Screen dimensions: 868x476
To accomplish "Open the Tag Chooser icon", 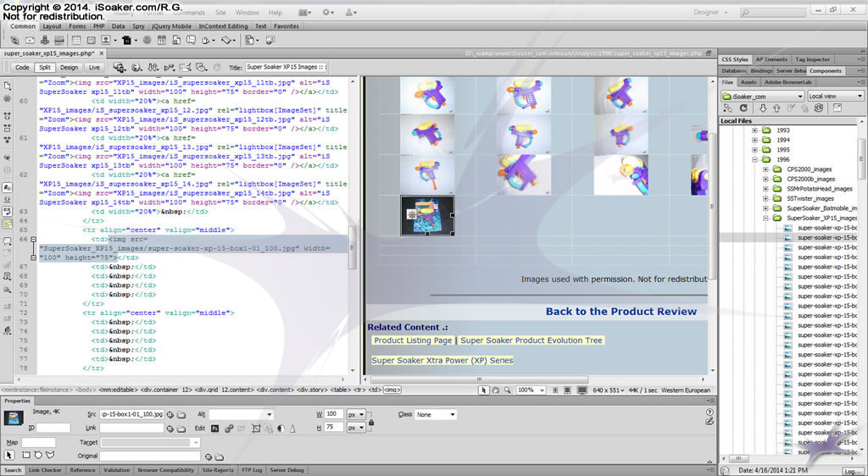I will [270, 41].
